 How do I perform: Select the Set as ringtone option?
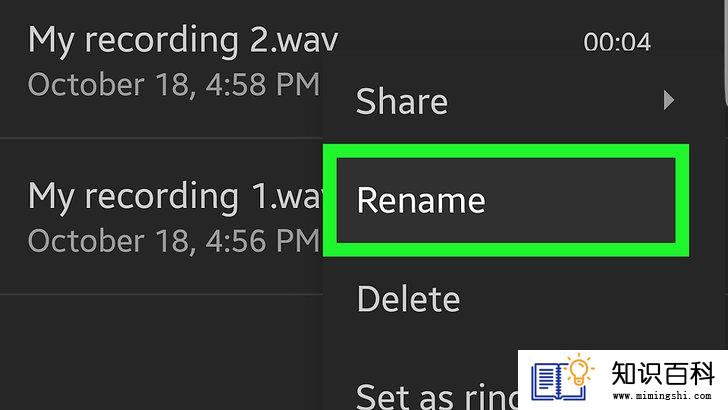pyautogui.click(x=436, y=396)
